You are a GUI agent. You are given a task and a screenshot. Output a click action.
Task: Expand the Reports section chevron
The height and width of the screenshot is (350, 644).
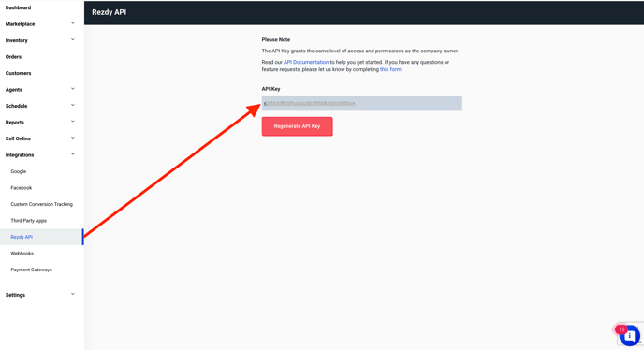pos(73,122)
